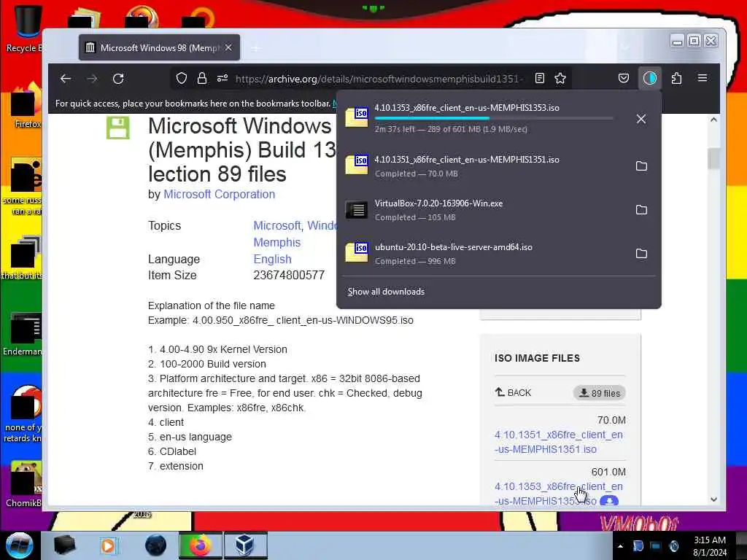The height and width of the screenshot is (560, 747).
Task: Open the ubuntu-20.10-beta-live-server-amd64.iso entry
Action: 484,253
